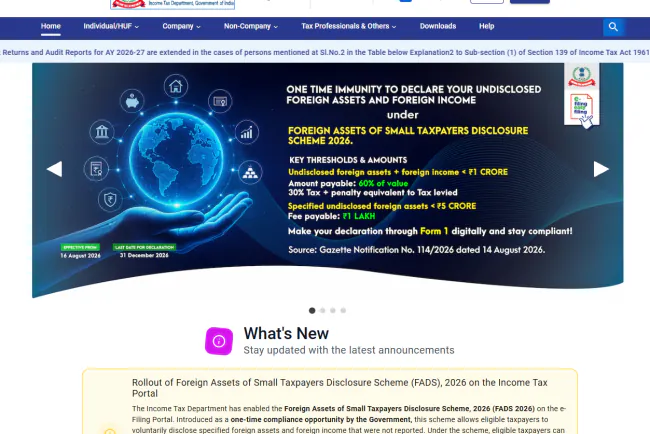Select the second carousel indicator dot
The width and height of the screenshot is (650, 434).
(x=323, y=310)
